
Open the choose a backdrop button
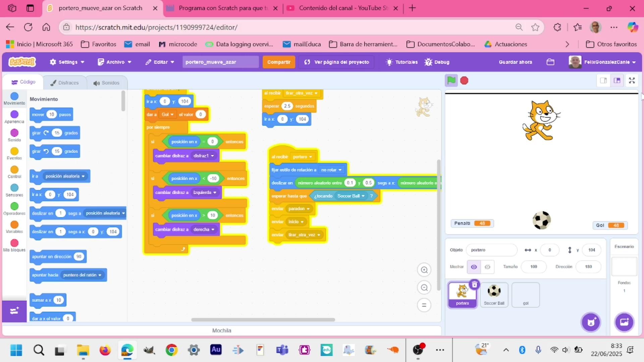[624, 322]
